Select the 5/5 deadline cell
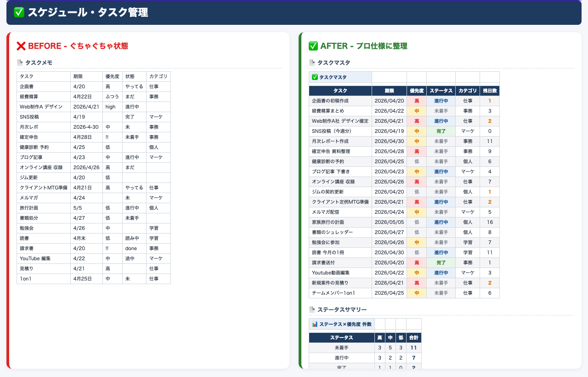 87,208
